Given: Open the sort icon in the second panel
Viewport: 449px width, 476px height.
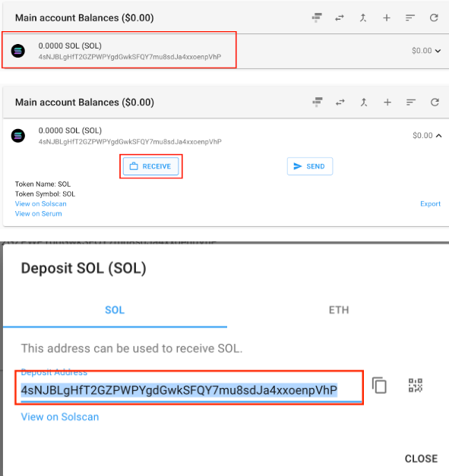Looking at the screenshot, I should point(411,102).
